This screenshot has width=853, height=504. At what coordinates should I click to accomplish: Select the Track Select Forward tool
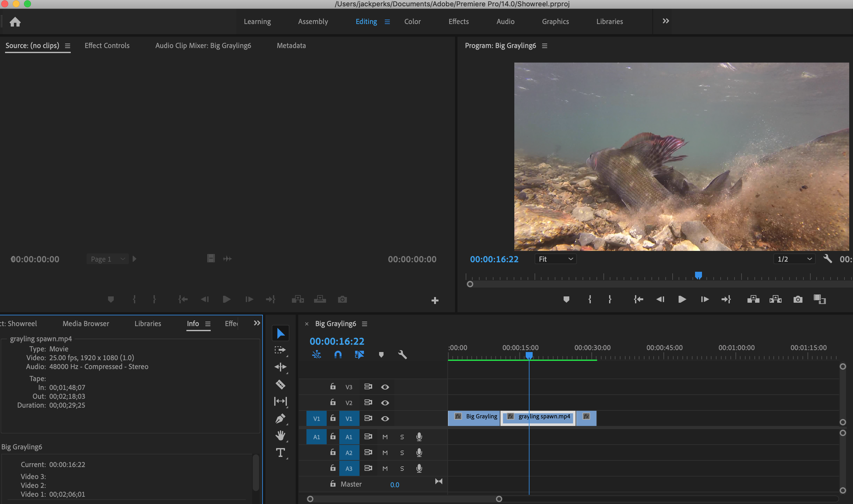pos(281,349)
